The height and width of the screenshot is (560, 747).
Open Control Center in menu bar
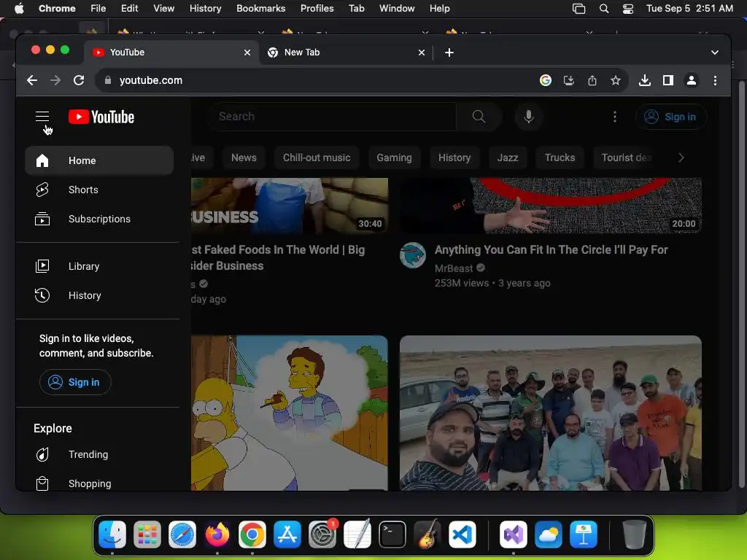click(x=628, y=8)
